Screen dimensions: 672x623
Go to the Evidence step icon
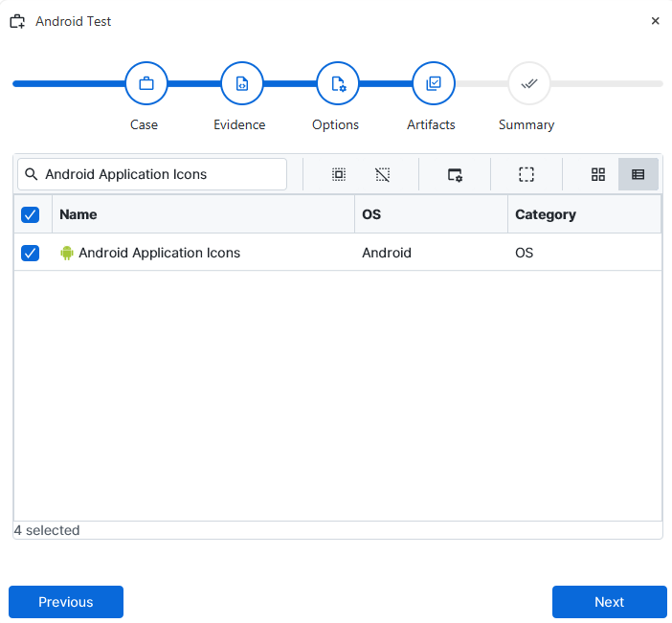coord(242,84)
